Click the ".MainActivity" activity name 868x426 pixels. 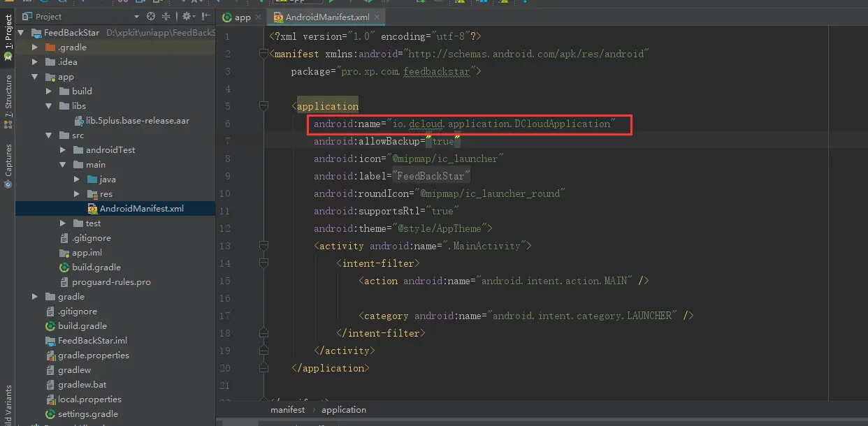pyautogui.click(x=487, y=246)
